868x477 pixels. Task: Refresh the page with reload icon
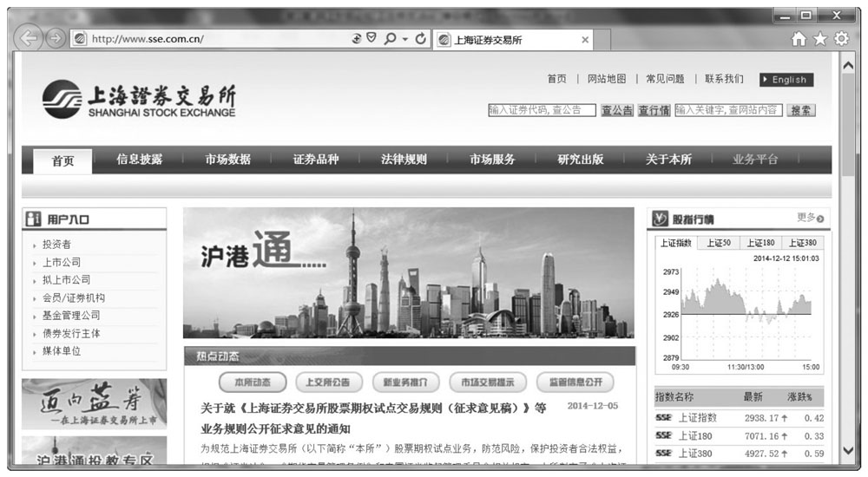(420, 39)
